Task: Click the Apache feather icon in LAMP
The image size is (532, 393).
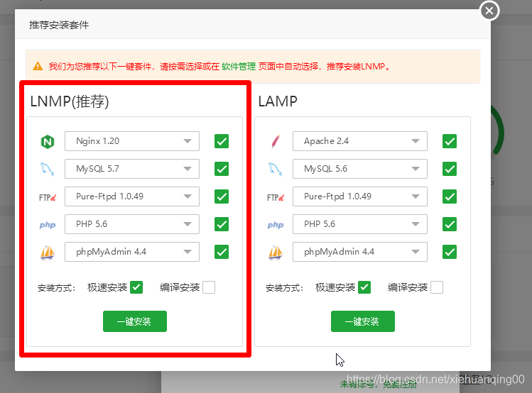Action: click(x=276, y=141)
